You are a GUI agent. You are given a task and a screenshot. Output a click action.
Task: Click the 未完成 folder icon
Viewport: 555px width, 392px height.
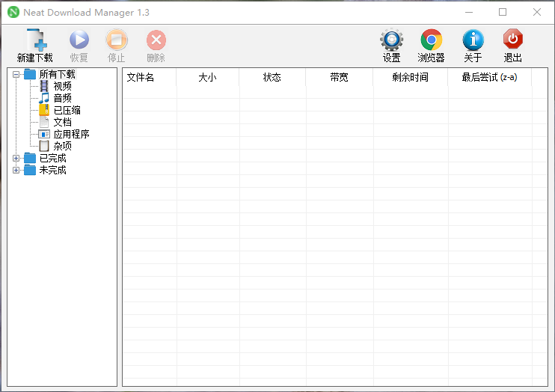click(x=30, y=170)
